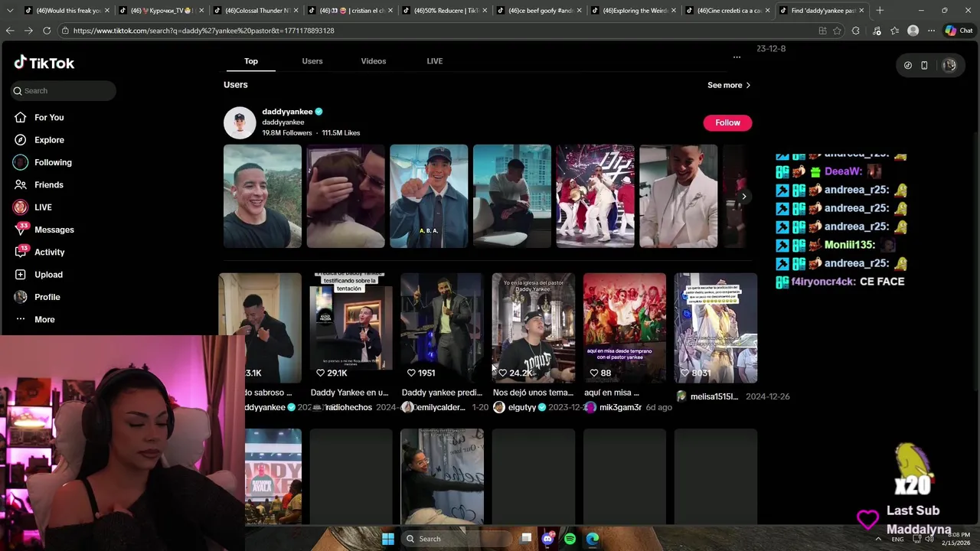The image size is (980, 551).
Task: Click the get app phone icon
Action: (924, 66)
